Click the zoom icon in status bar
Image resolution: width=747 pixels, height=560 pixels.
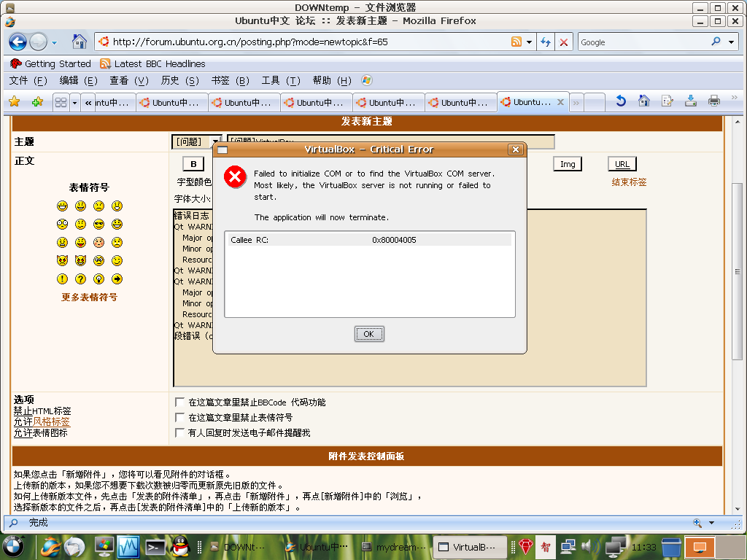(x=697, y=523)
